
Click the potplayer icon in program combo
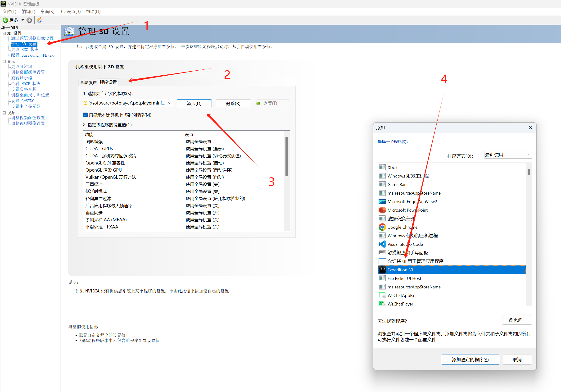pyautogui.click(x=86, y=103)
